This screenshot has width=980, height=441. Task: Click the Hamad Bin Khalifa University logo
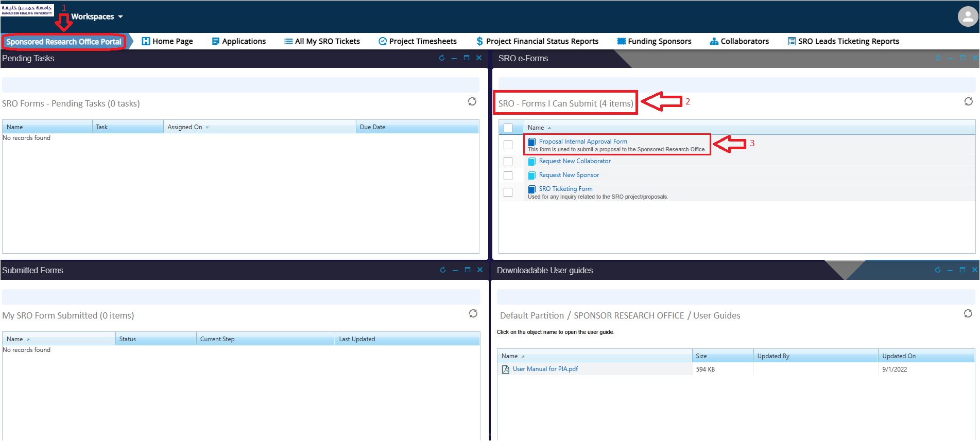[x=27, y=10]
